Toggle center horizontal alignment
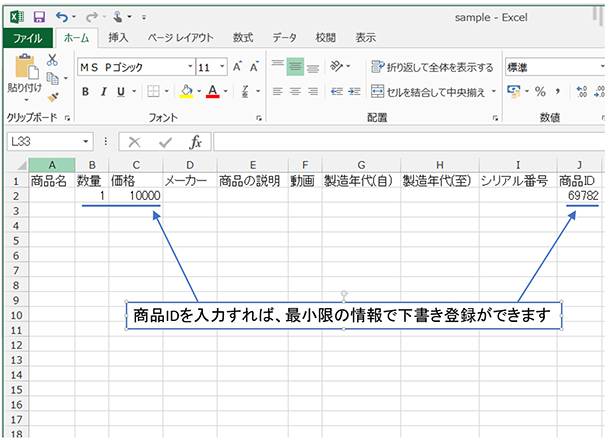Viewport: 610px width, 440px height. 295,91
